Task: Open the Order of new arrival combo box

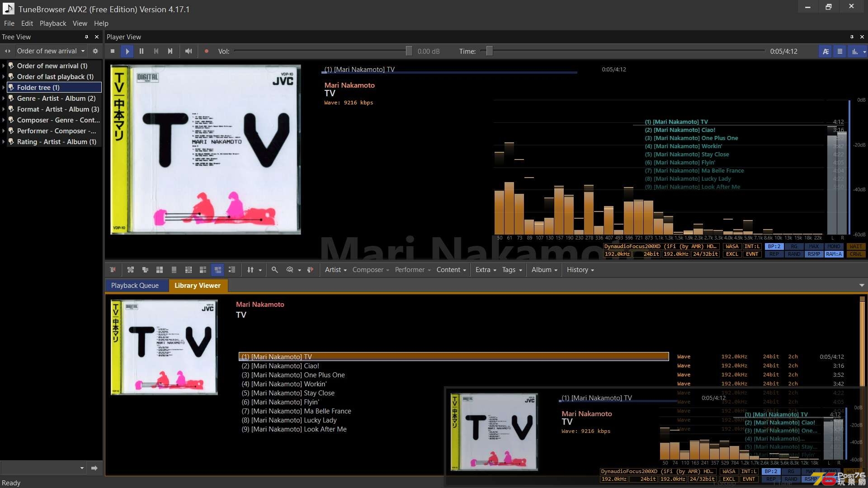Action: coord(51,51)
